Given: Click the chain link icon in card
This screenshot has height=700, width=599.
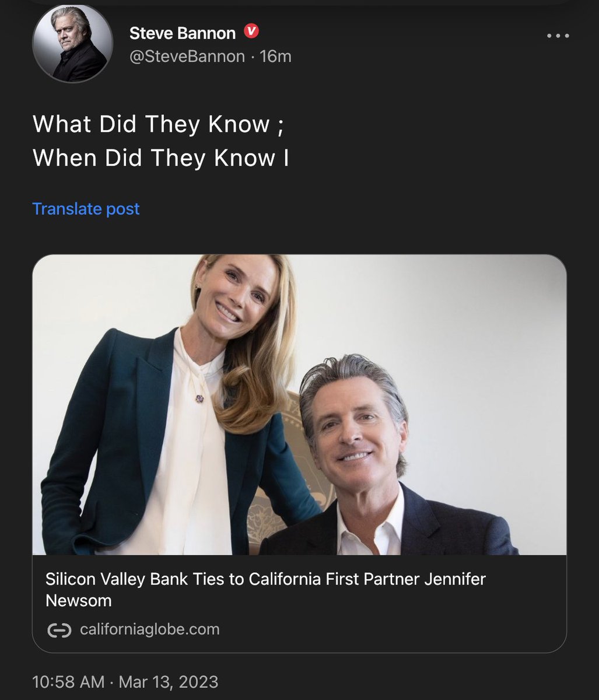Looking at the screenshot, I should [59, 630].
